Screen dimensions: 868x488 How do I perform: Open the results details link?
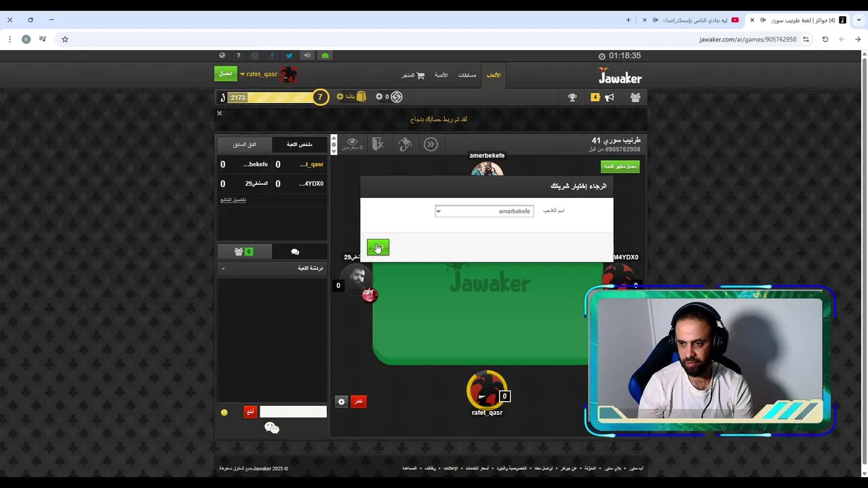pyautogui.click(x=233, y=200)
